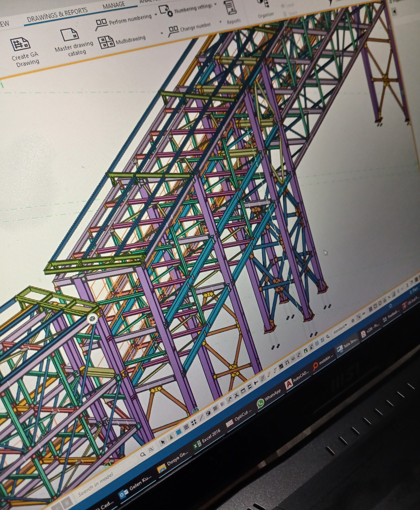Toggle the select arrow switch in bottom toolbar
This screenshot has width=420, height=510.
tap(163, 442)
